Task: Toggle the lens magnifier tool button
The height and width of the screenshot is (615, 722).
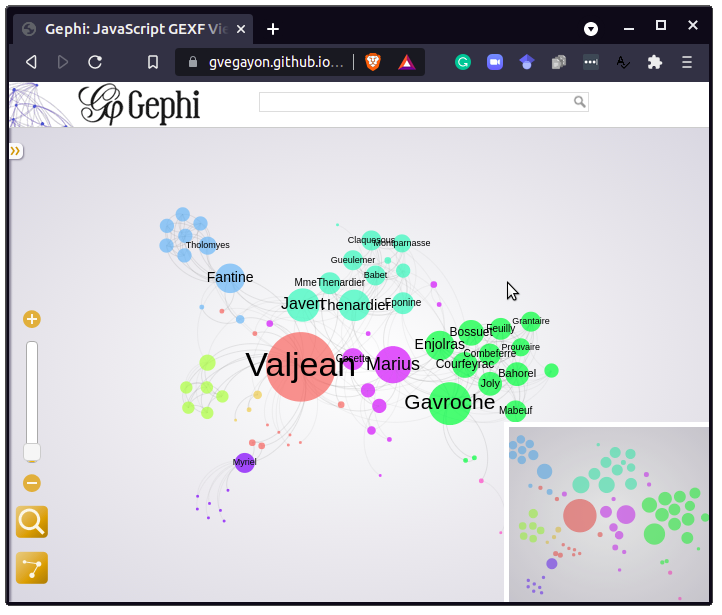Action: pyautogui.click(x=32, y=522)
